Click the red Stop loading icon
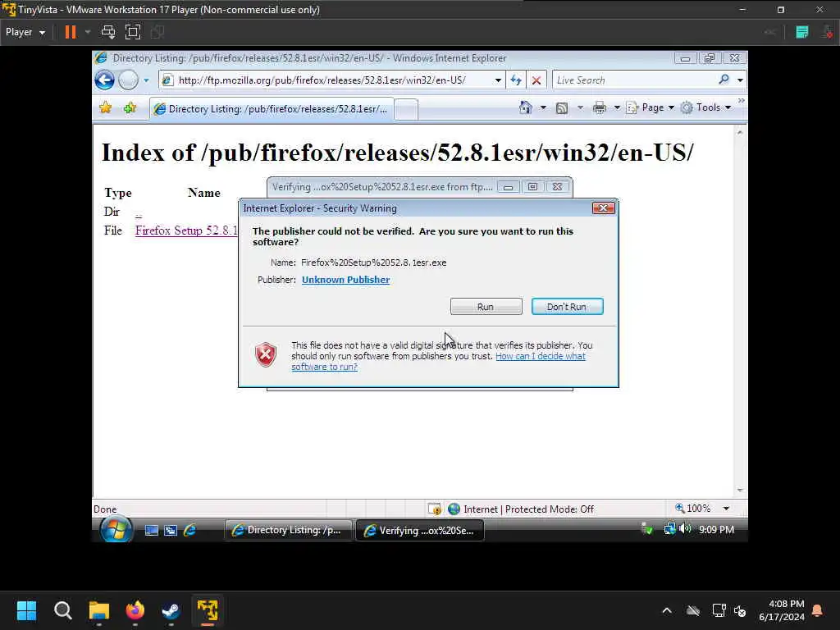This screenshot has height=630, width=840. 536,80
